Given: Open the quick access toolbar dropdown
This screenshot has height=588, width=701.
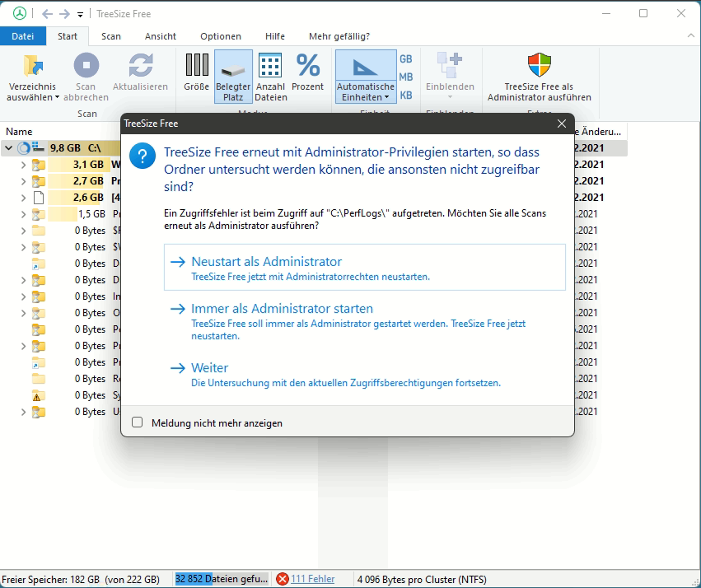Looking at the screenshot, I should [x=80, y=15].
